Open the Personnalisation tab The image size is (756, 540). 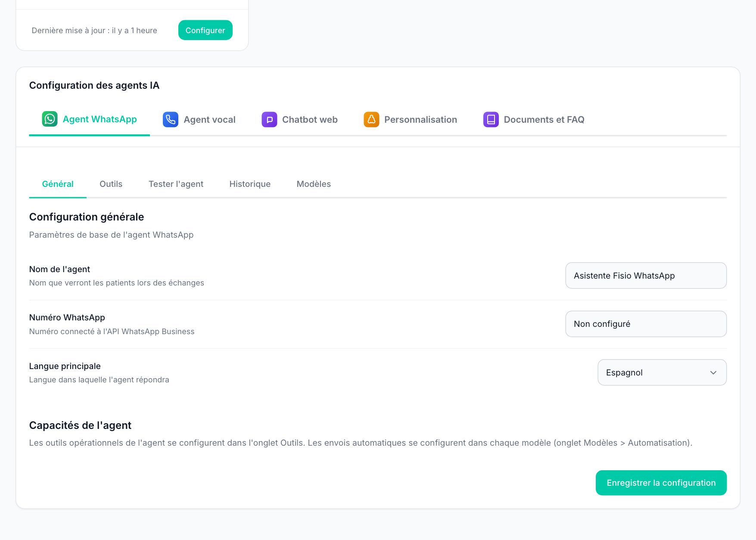(410, 119)
